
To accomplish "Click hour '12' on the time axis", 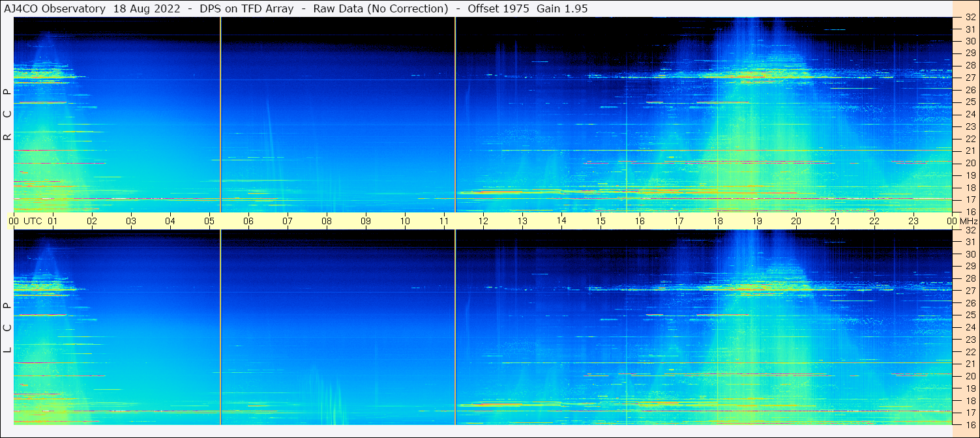I will pos(483,221).
